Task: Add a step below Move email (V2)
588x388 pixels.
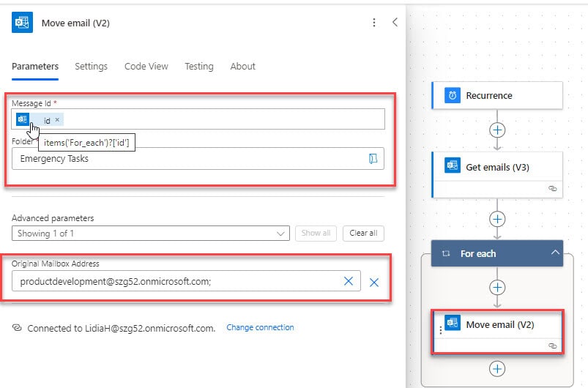Action: coord(497,369)
